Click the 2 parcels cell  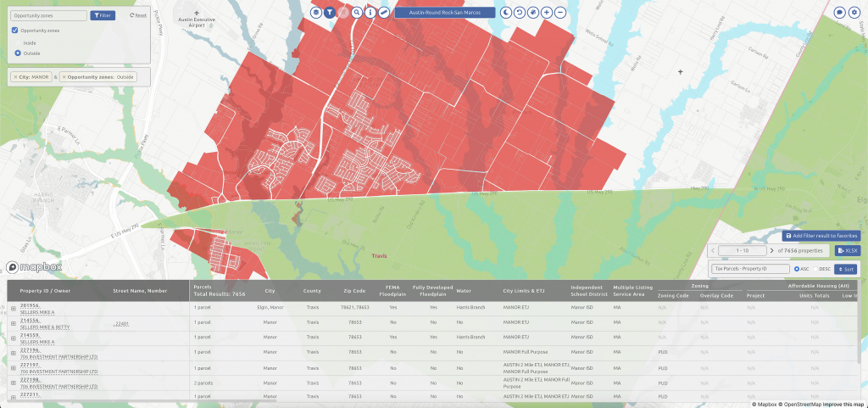(x=204, y=383)
